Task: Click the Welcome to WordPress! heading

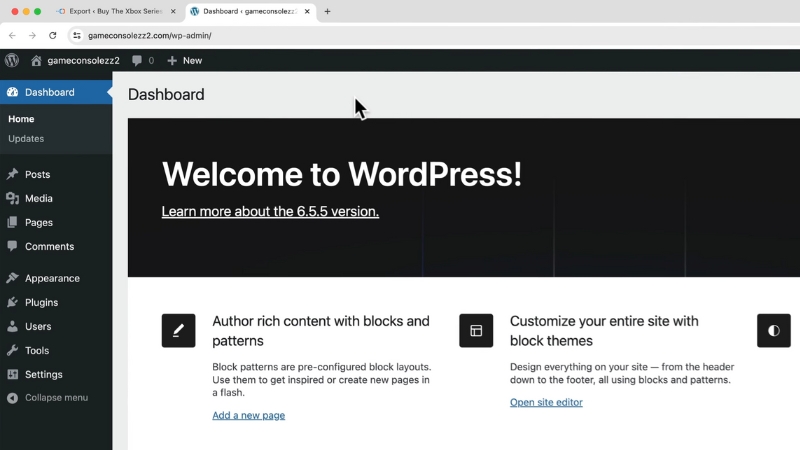Action: tap(342, 174)
